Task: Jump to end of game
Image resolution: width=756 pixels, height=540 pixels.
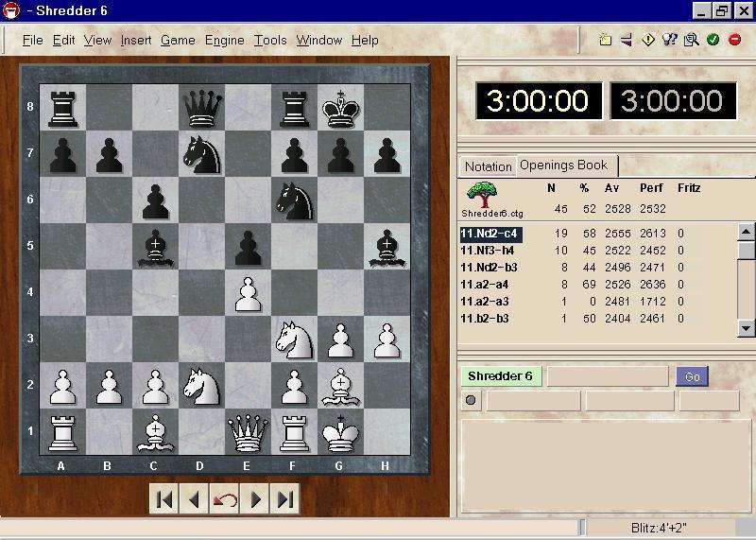Action: coord(285,499)
